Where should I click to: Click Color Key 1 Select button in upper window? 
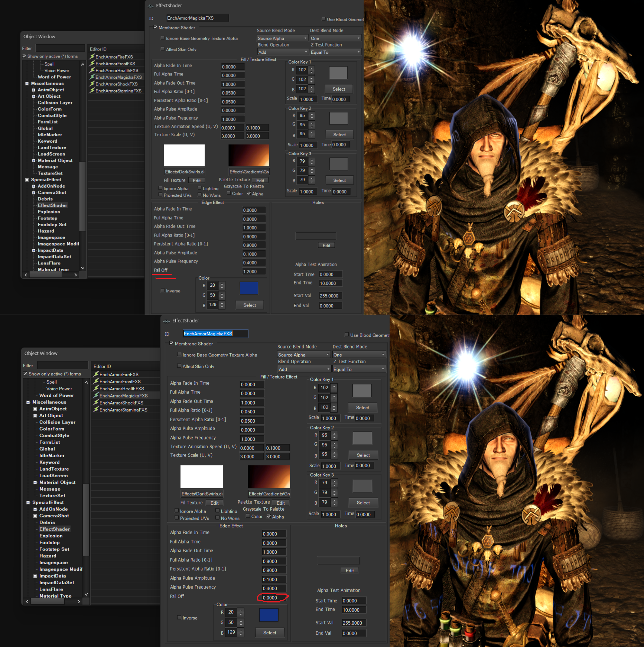pyautogui.click(x=339, y=89)
